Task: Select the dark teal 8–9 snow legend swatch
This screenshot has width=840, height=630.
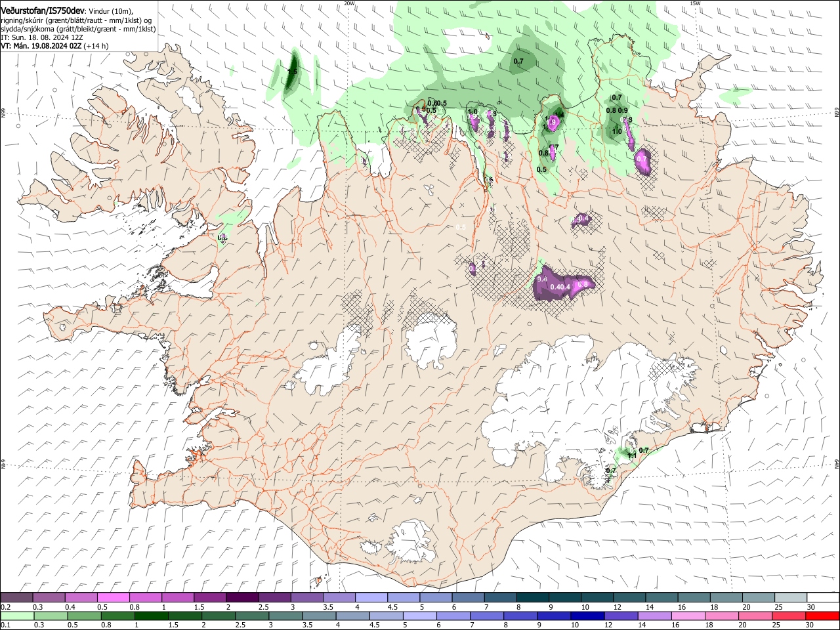Action: pos(533,597)
